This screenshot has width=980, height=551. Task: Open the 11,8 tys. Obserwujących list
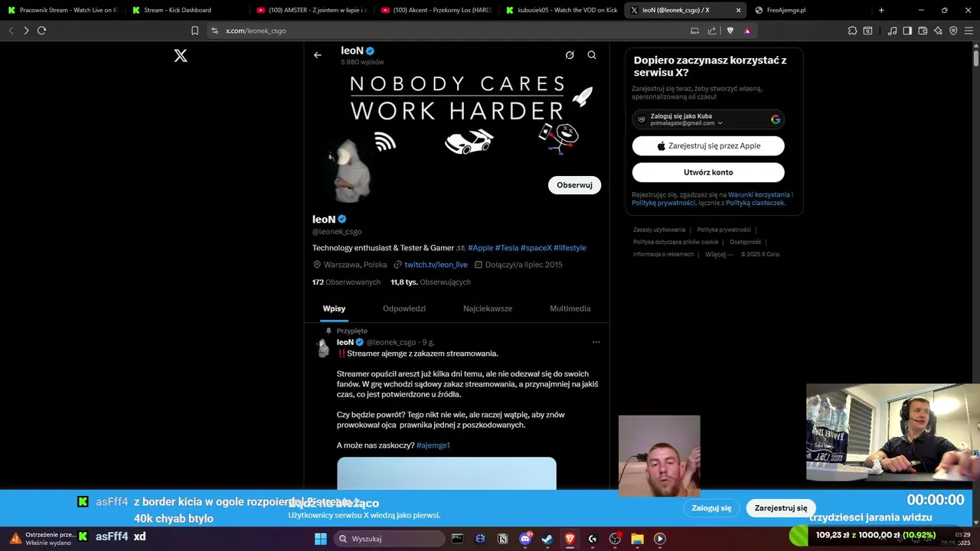tap(430, 282)
